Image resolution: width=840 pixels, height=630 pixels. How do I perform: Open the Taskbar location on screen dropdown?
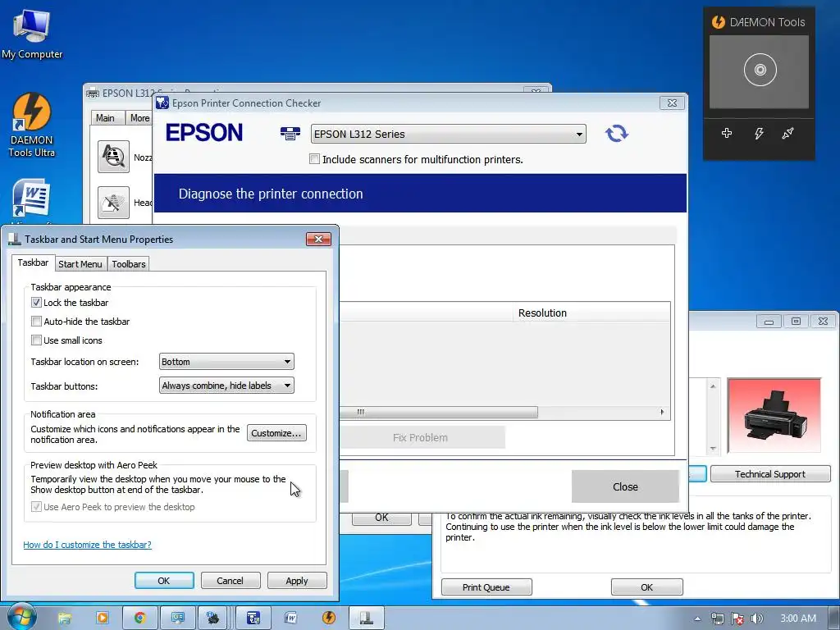click(226, 362)
